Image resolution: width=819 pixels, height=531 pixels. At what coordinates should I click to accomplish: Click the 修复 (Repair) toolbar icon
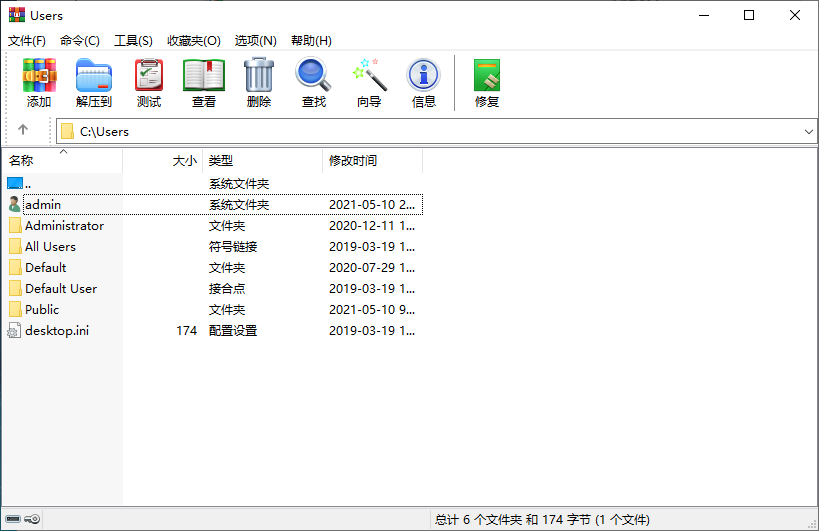point(487,82)
